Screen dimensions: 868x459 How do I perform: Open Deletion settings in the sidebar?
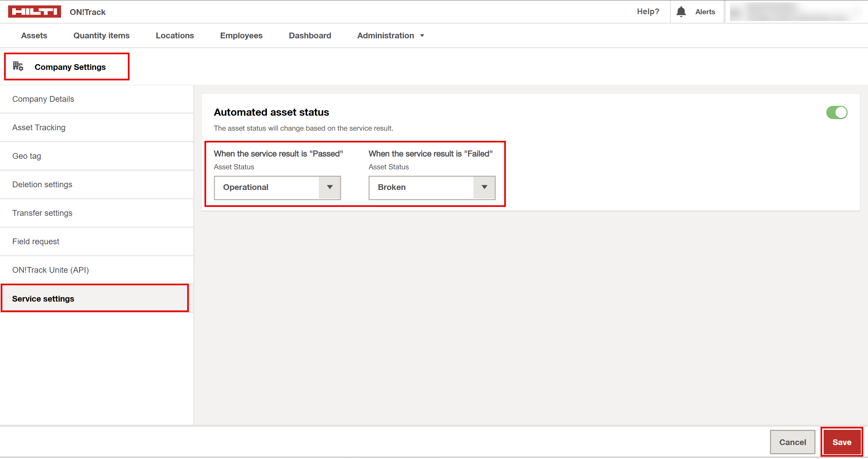click(42, 185)
